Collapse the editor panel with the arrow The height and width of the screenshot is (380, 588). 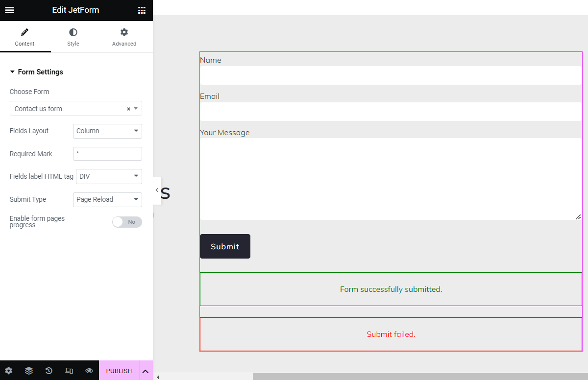coord(156,190)
